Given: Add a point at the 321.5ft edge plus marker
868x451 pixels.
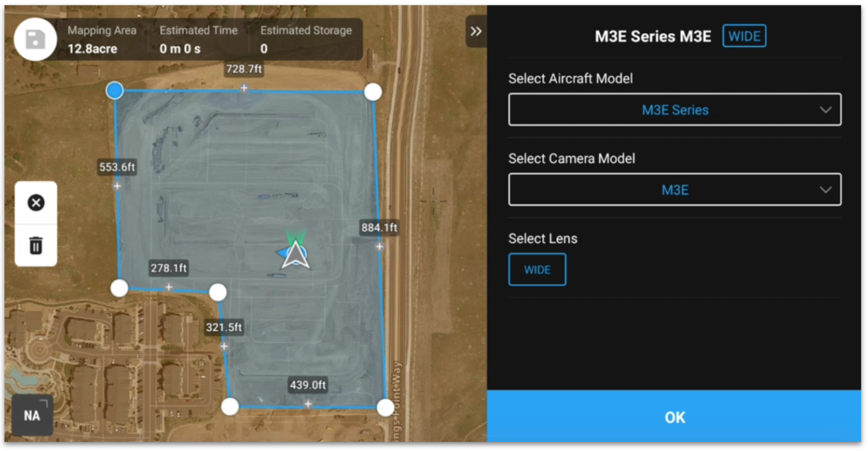Looking at the screenshot, I should (x=224, y=346).
